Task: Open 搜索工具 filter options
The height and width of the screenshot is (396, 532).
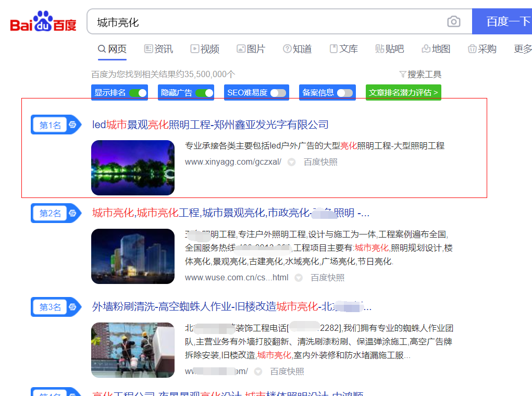Action: pyautogui.click(x=420, y=74)
